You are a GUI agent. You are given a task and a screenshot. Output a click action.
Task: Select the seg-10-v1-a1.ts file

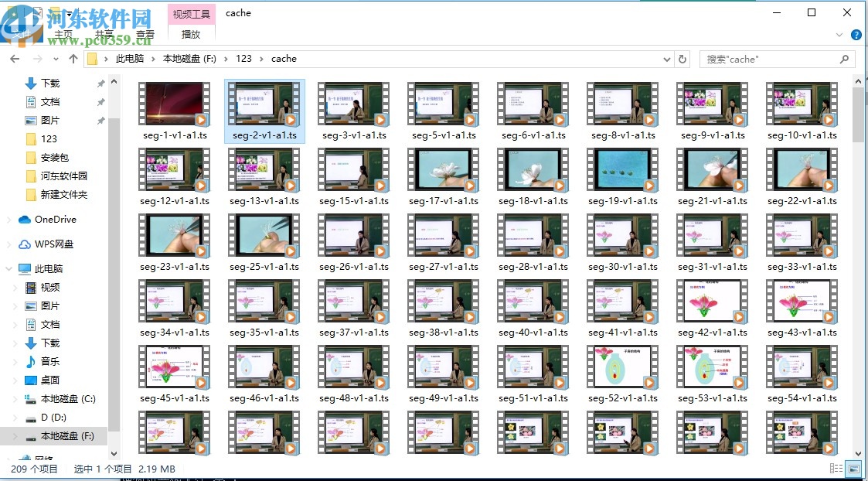tap(802, 111)
